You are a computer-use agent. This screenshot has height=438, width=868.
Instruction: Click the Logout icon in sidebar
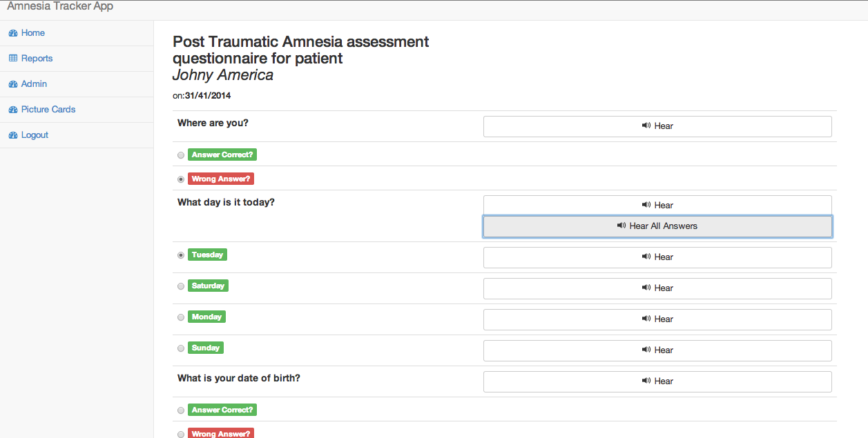pos(13,135)
